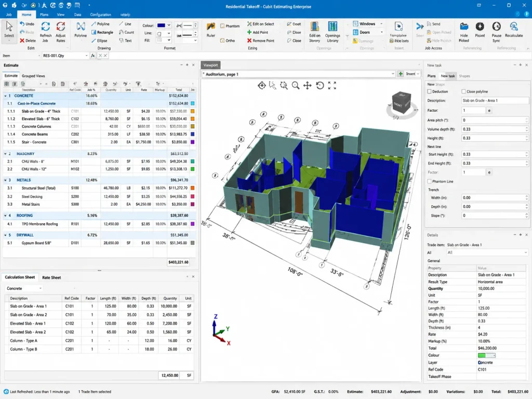
Task: Enable the Close polyline checkbox
Action: pyautogui.click(x=463, y=91)
